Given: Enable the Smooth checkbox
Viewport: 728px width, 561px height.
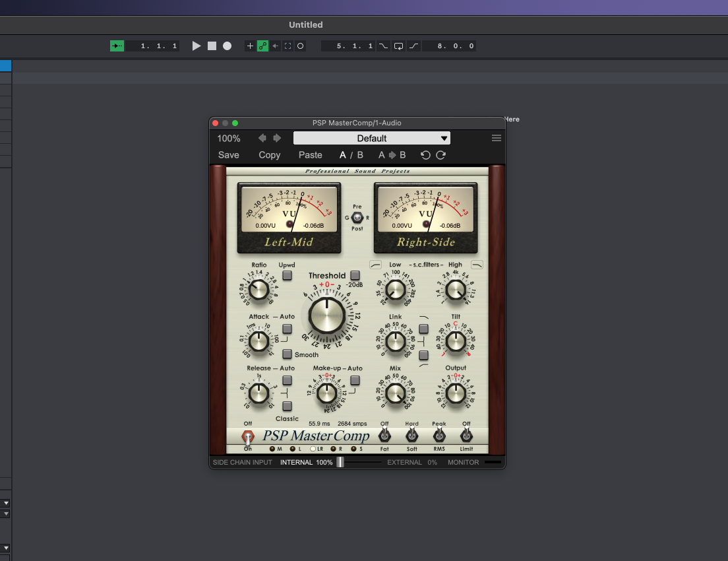Looking at the screenshot, I should pyautogui.click(x=288, y=354).
